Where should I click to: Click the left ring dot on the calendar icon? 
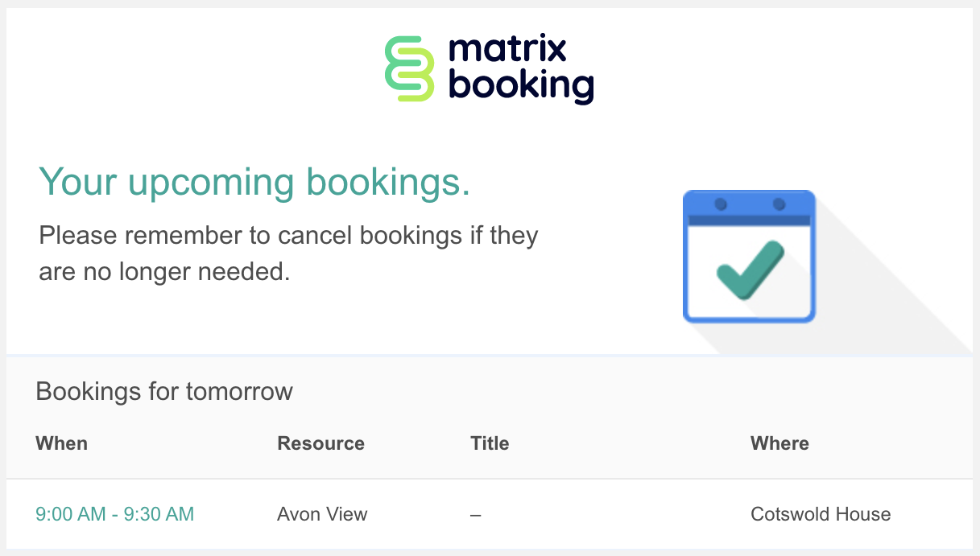pyautogui.click(x=721, y=204)
